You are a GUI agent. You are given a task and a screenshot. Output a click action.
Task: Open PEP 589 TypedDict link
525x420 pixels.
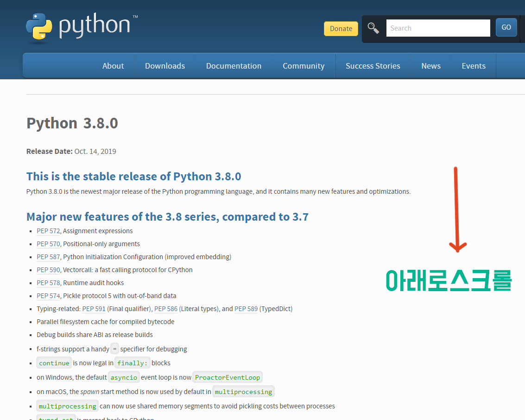coord(246,309)
